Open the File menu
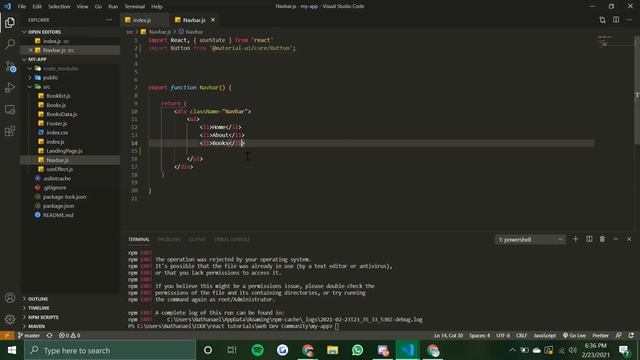 22,7
